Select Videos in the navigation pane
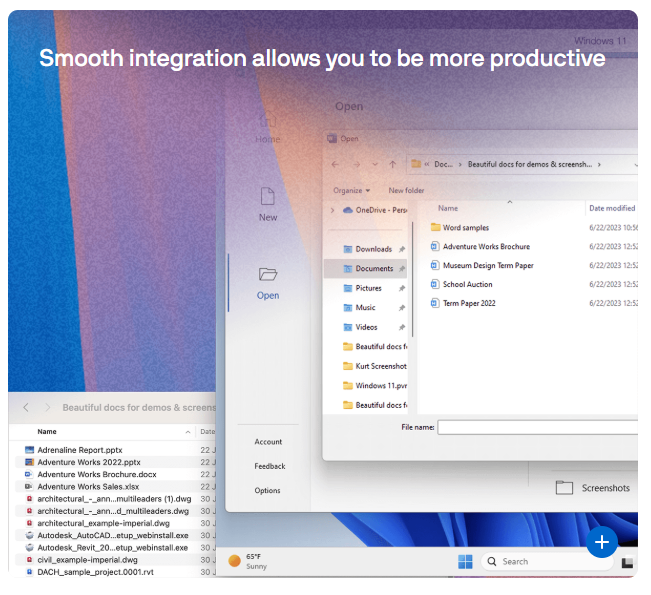This screenshot has width=651, height=595. coord(360,327)
